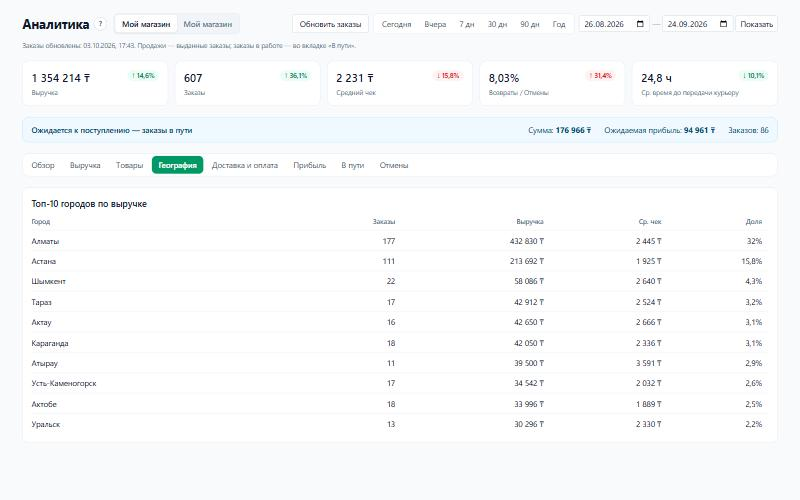Viewport: 800px width, 500px height.
Task: Click the Ср. чек column header
Action: [650, 221]
